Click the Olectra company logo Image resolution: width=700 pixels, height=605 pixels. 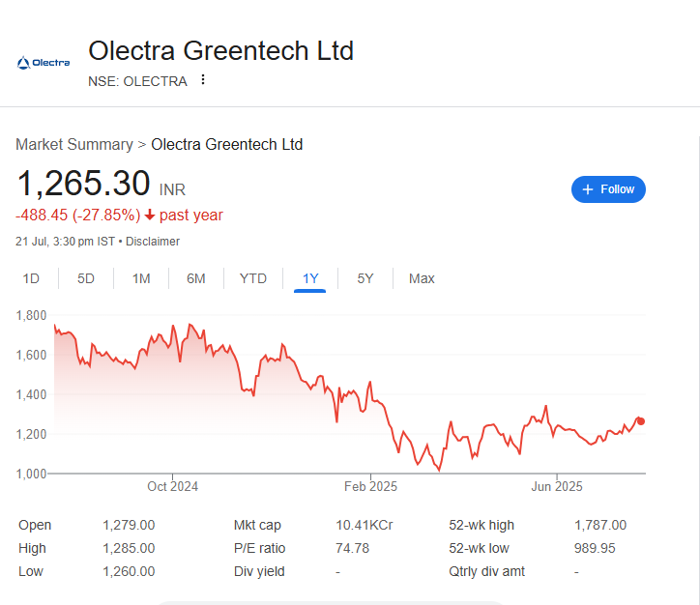pyautogui.click(x=44, y=63)
